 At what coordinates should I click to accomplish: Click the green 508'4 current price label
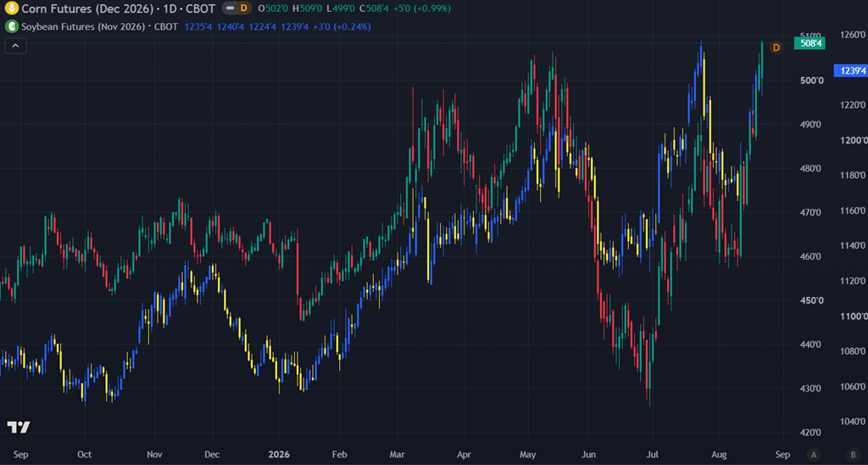point(810,43)
